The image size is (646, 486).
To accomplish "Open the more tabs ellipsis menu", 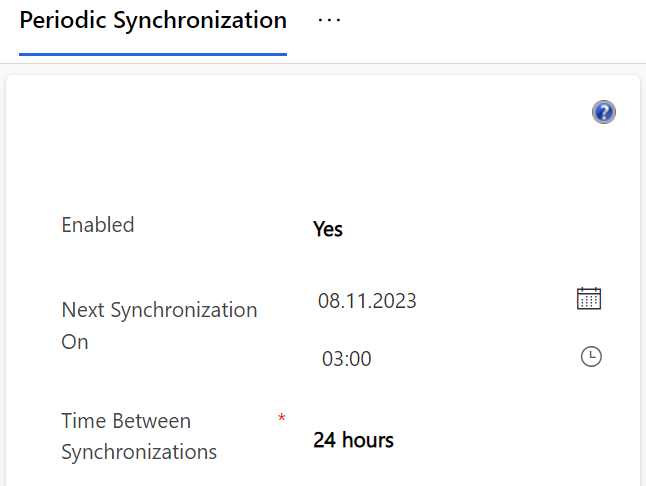I will 329,21.
